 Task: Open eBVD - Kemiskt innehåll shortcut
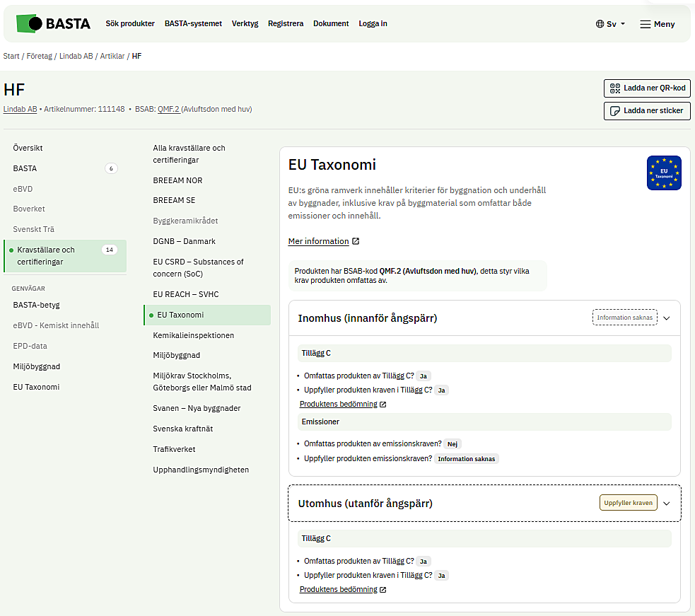click(x=56, y=325)
